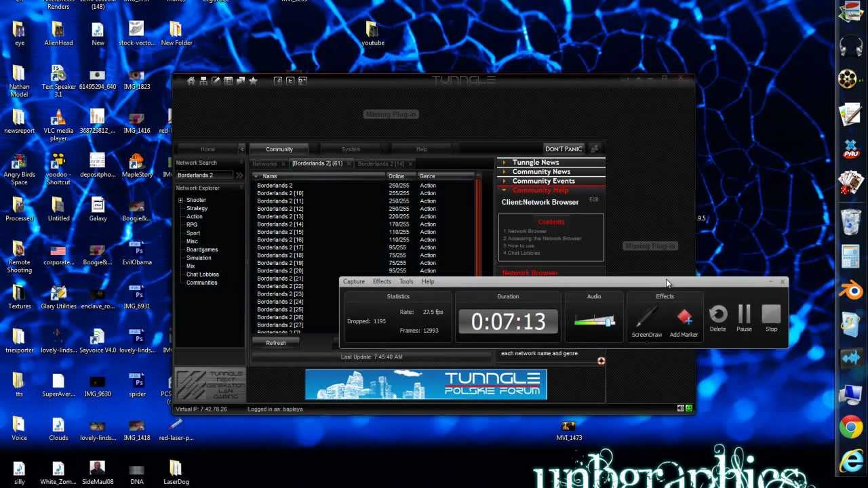Click the DON'T PANIC button
The image size is (868, 488).
[x=564, y=149]
